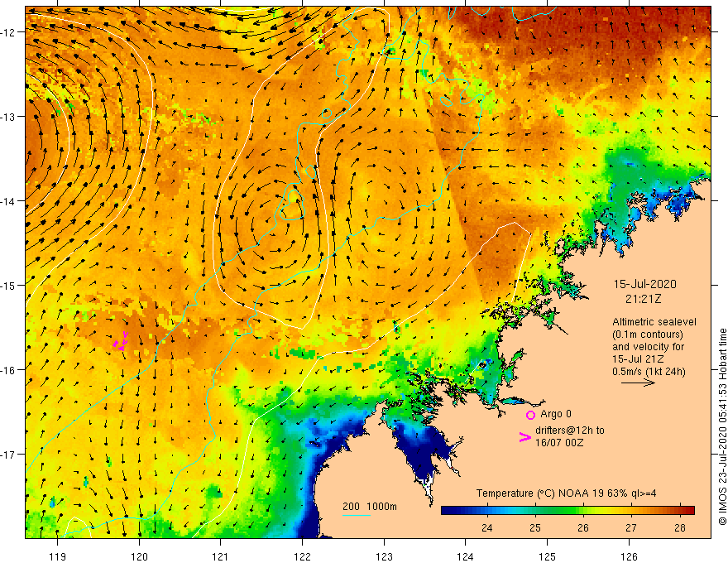Image resolution: width=728 pixels, height=563 pixels.
Task: Click the date text 15-Jul-2020
Action: (645, 284)
